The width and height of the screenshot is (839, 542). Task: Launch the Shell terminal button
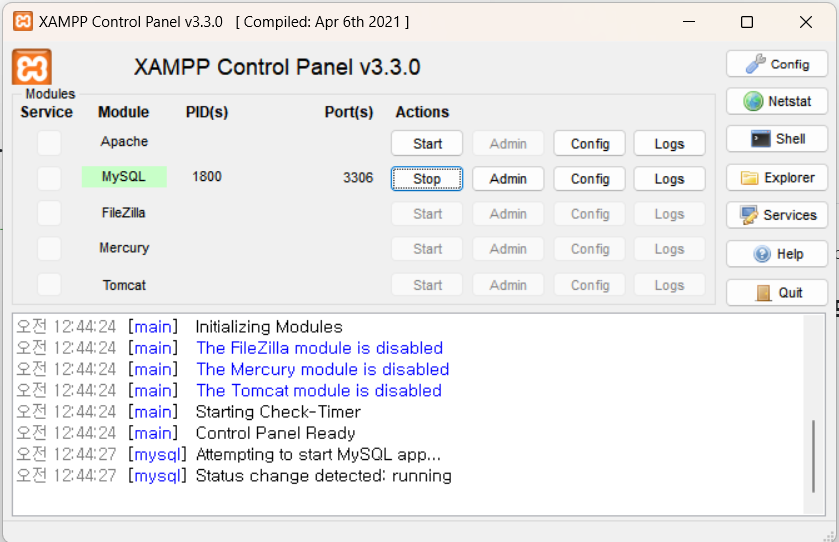pos(776,139)
